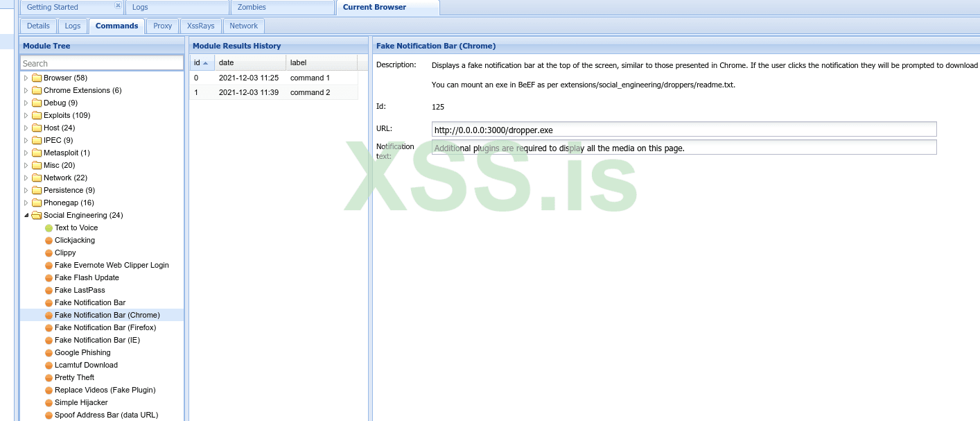Click orange dot of Lcamtuf Download
Viewport: 980px width, 421px height.
(49, 366)
